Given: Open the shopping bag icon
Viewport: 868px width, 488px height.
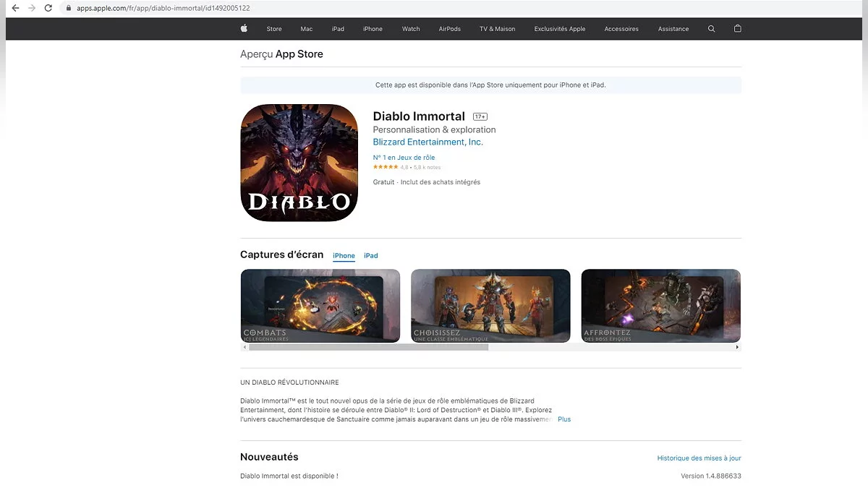Looking at the screenshot, I should pos(738,29).
